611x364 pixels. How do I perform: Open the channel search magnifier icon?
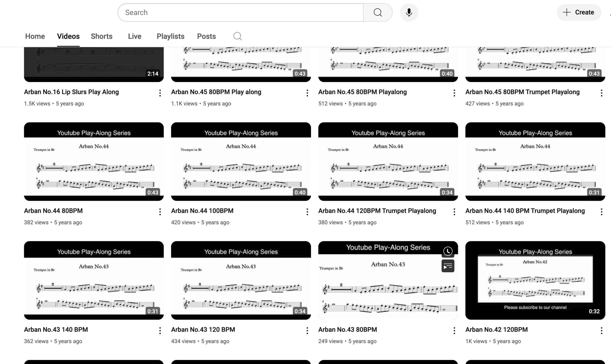(x=237, y=36)
